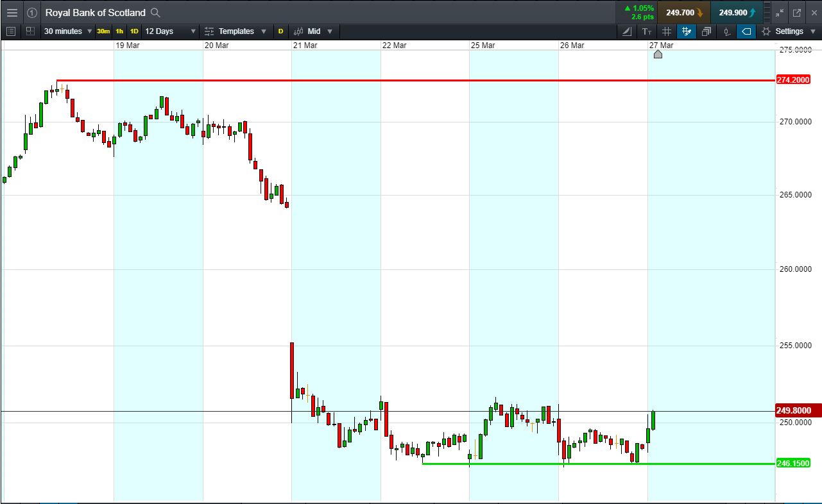Screen dimensions: 822x504
Task: Shrink the chart with the collapse arrows icon
Action: click(x=780, y=13)
